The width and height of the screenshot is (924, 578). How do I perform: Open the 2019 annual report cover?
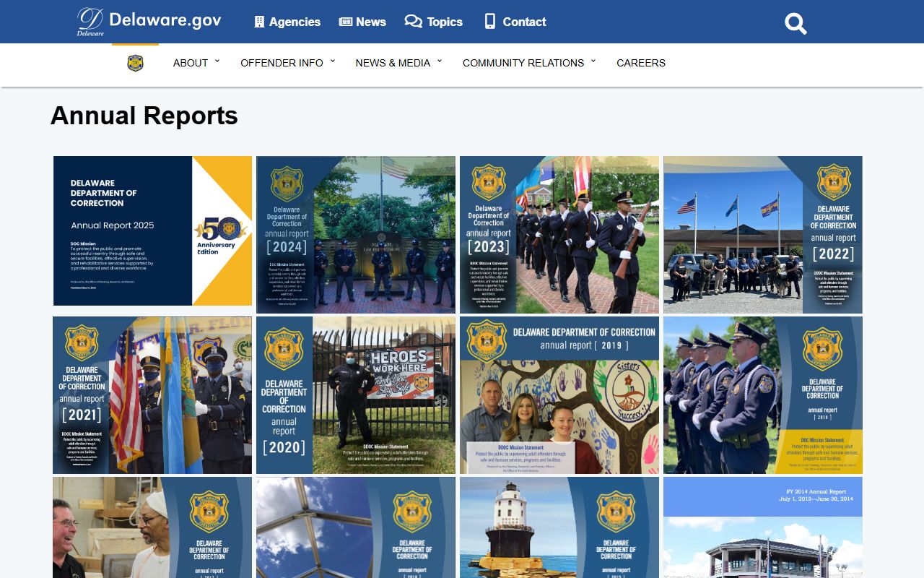(x=559, y=395)
